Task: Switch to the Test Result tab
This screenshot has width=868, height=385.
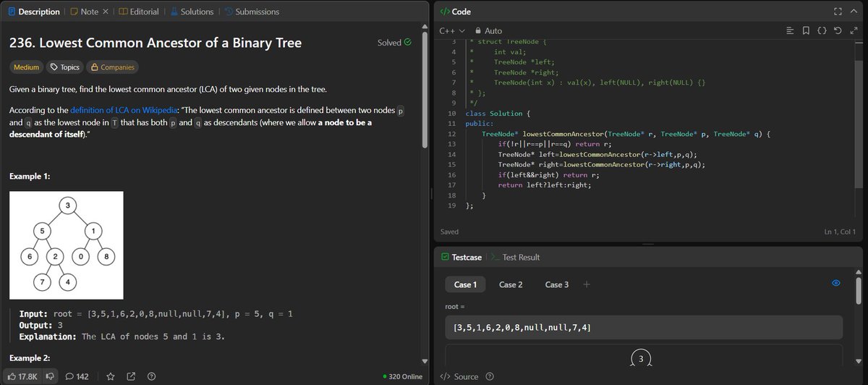Action: tap(514, 257)
